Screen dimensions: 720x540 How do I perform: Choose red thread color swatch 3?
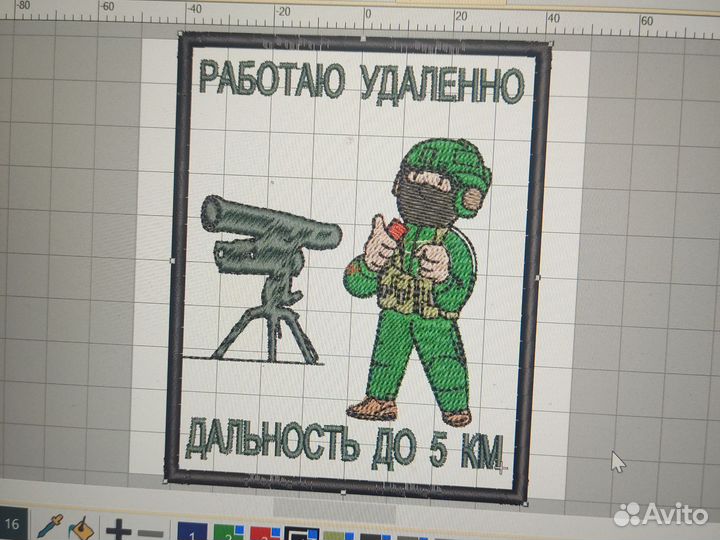(265, 534)
